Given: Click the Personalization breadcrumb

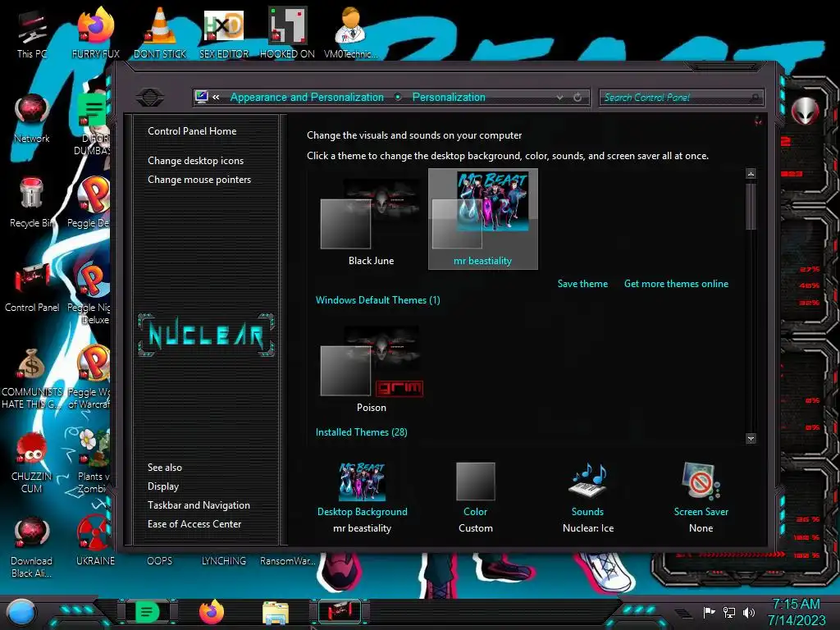Looking at the screenshot, I should tap(449, 97).
